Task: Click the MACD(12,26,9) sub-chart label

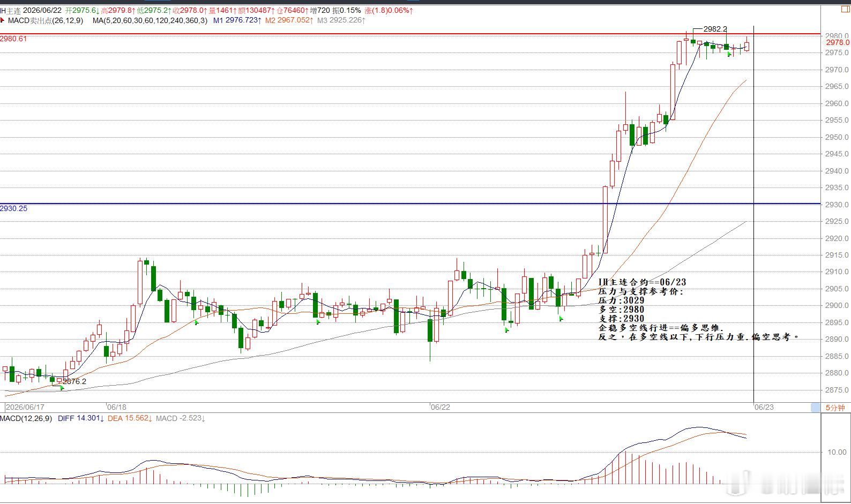Action: point(26,418)
